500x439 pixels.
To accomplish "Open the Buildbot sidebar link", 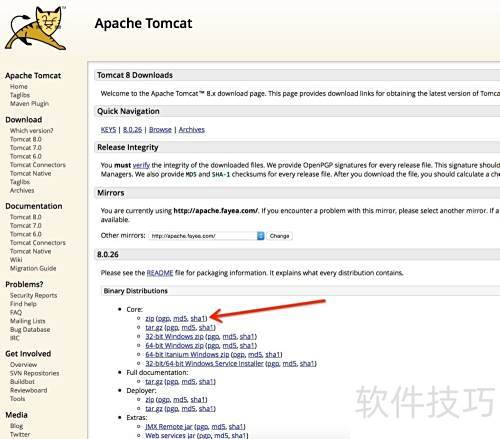I will pos(22,382).
